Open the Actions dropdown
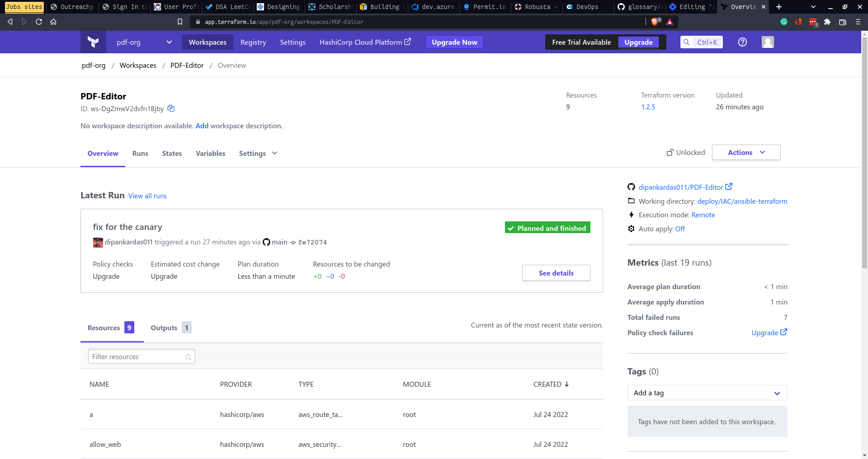Image resolution: width=868 pixels, height=459 pixels. [x=746, y=153]
